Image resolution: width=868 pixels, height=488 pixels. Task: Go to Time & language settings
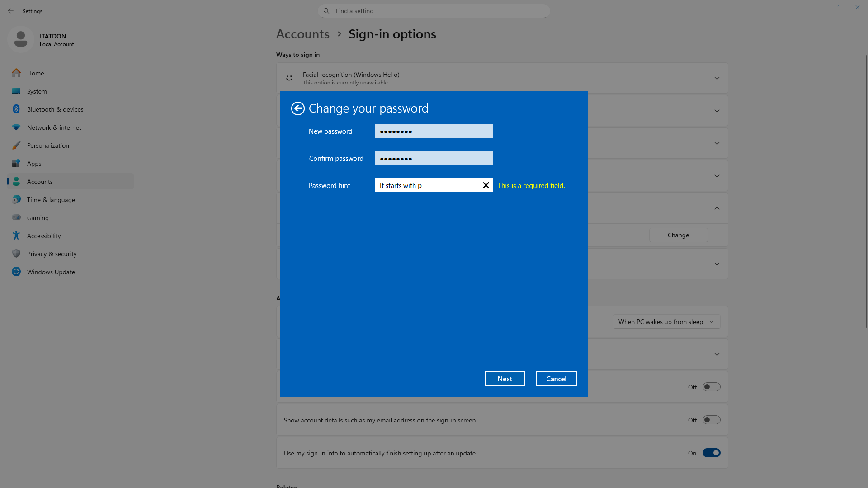pyautogui.click(x=51, y=200)
